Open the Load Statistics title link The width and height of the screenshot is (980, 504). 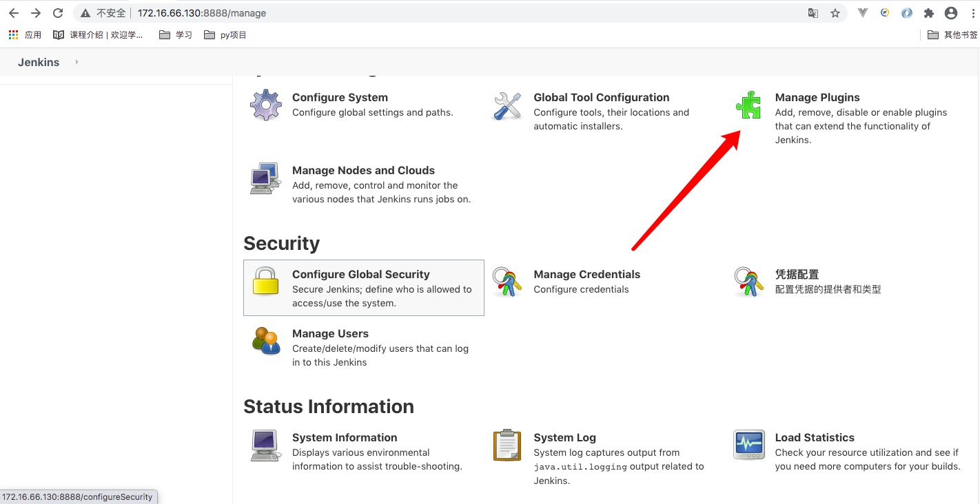[815, 437]
